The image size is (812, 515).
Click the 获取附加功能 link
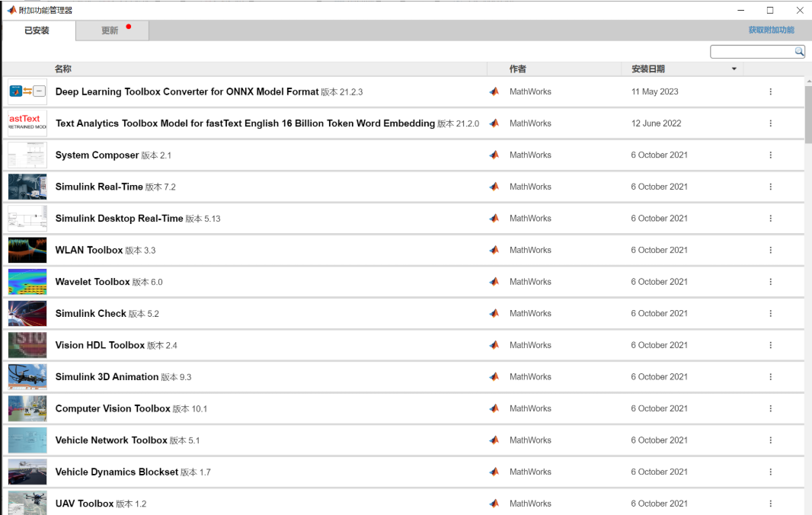click(x=772, y=30)
